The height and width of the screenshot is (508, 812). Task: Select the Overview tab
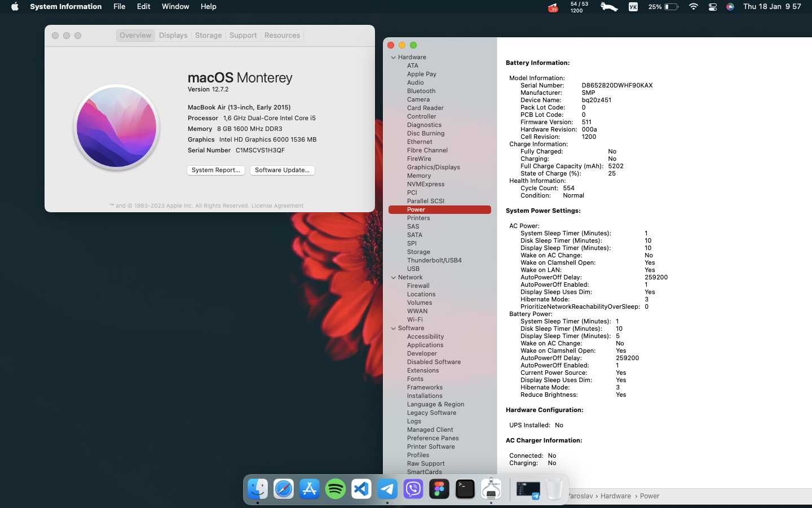tap(135, 35)
